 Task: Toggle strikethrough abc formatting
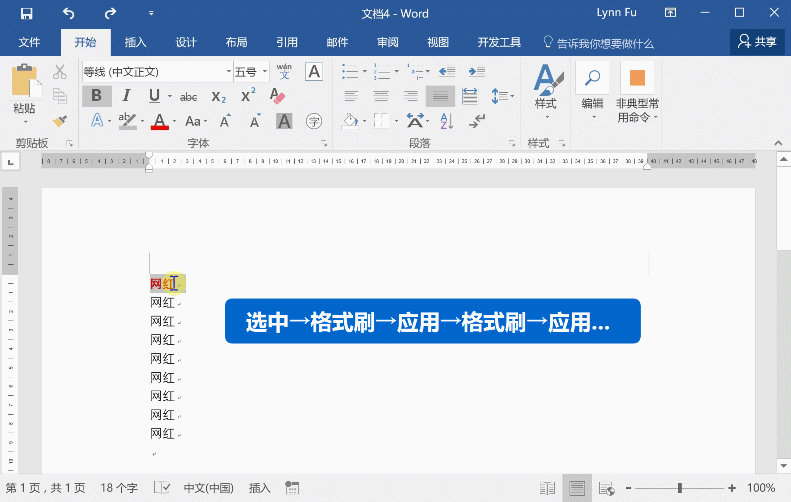189,96
